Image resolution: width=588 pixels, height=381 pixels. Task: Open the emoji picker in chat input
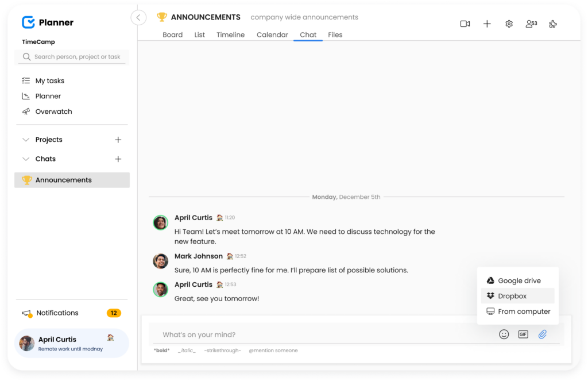(504, 334)
